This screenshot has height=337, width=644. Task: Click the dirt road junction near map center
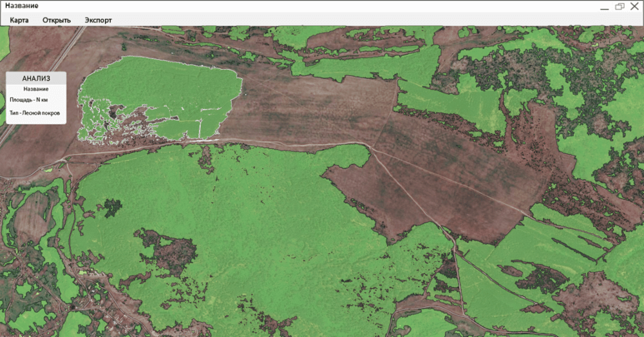(x=369, y=146)
